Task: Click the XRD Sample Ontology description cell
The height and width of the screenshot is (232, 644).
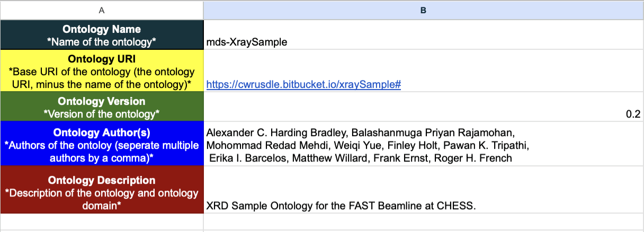Action: [424, 190]
